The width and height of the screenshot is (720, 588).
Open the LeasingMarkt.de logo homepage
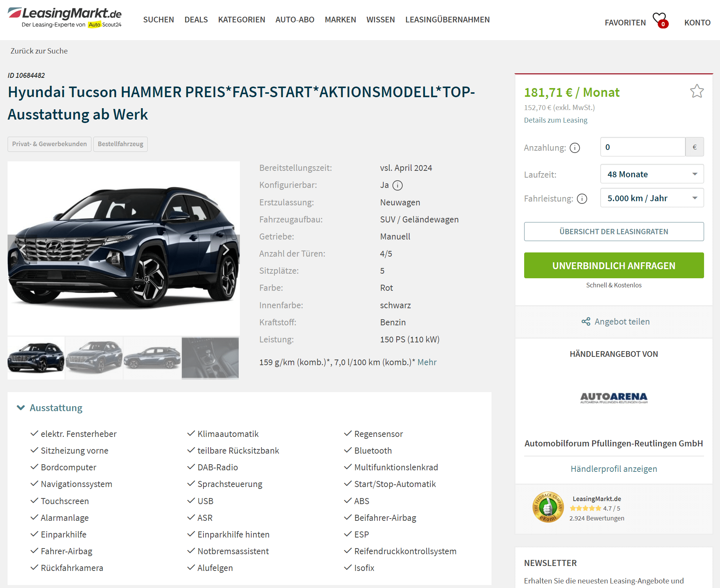65,18
